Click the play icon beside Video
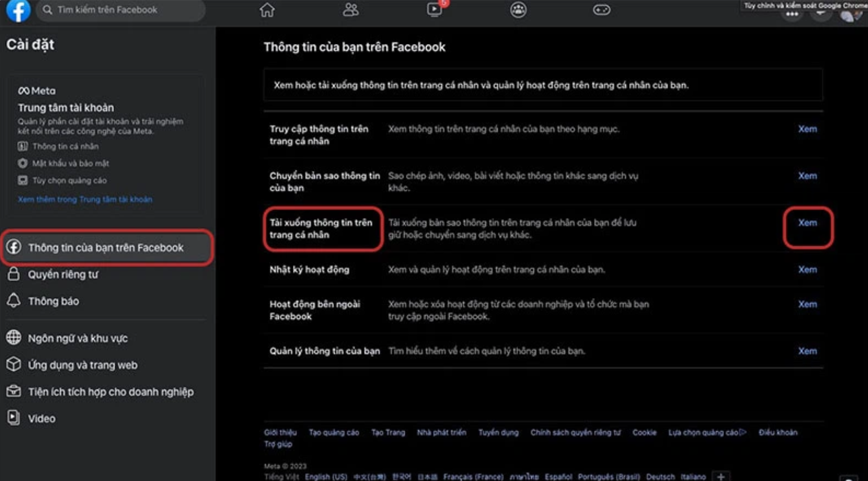Screen dimensions: 868x481 [14, 417]
